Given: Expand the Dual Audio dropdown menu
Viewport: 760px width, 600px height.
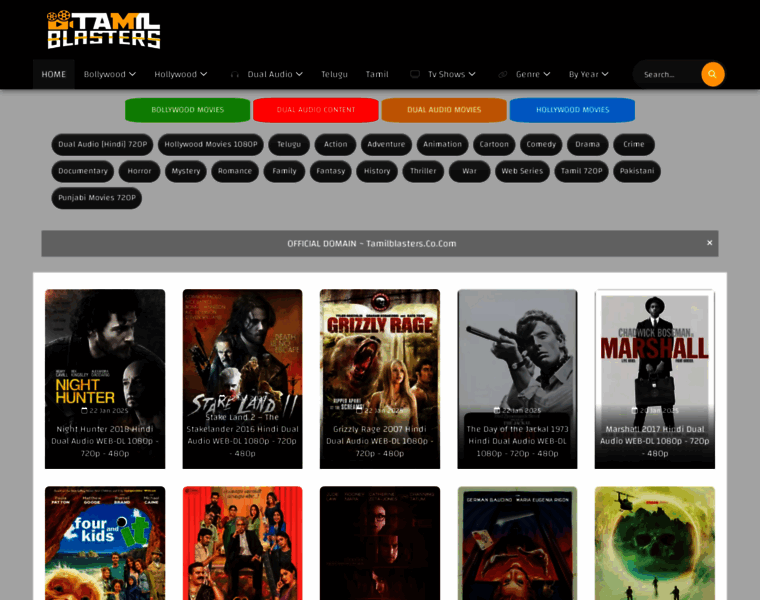Looking at the screenshot, I should tap(275, 74).
